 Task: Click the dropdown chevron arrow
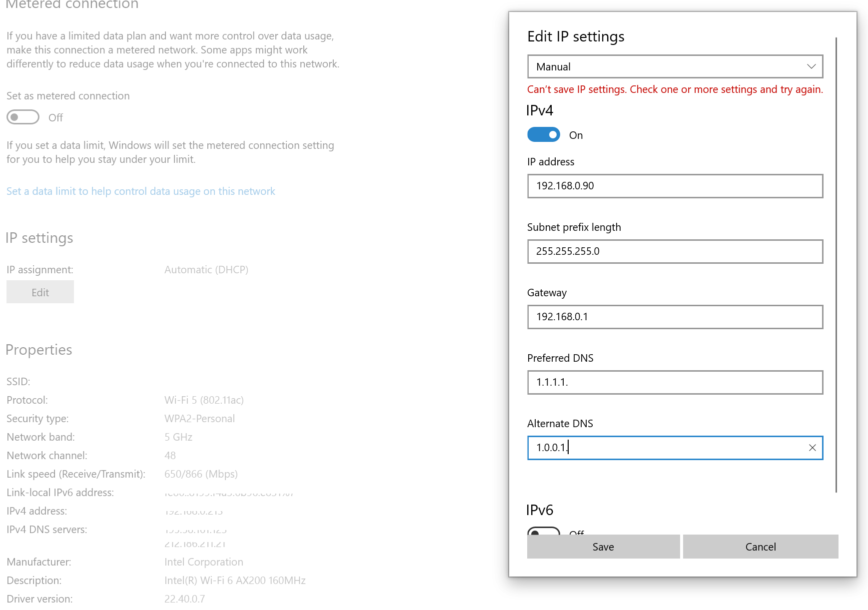pos(811,66)
